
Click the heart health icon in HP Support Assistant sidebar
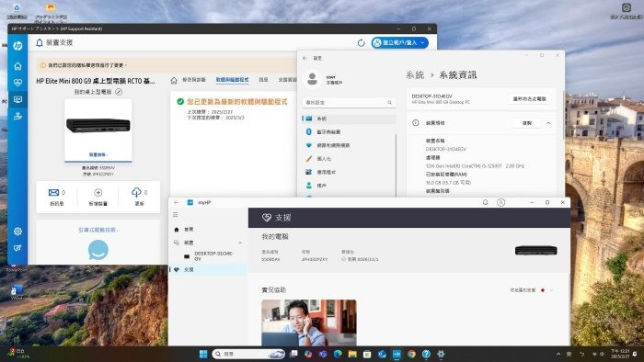pyautogui.click(x=17, y=83)
